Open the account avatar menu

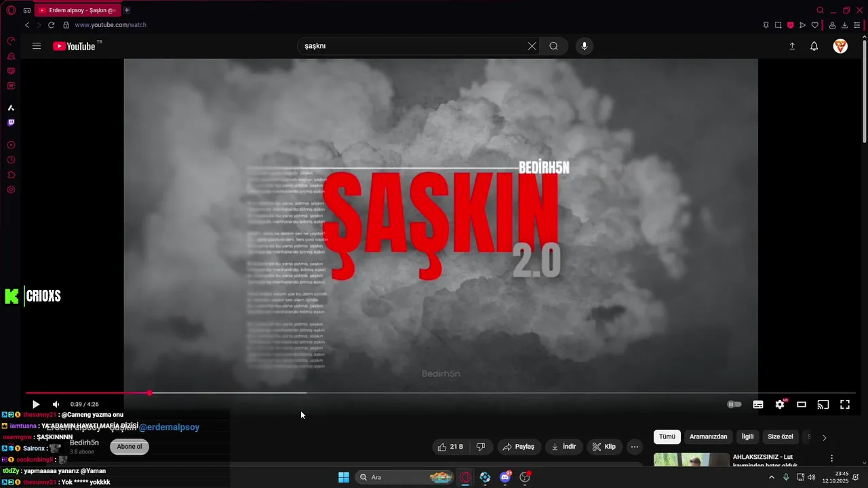pos(840,46)
